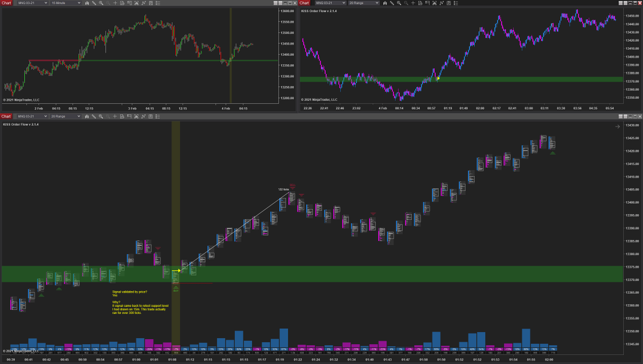Open Strategies on 15 Minute chart

pos(151,3)
